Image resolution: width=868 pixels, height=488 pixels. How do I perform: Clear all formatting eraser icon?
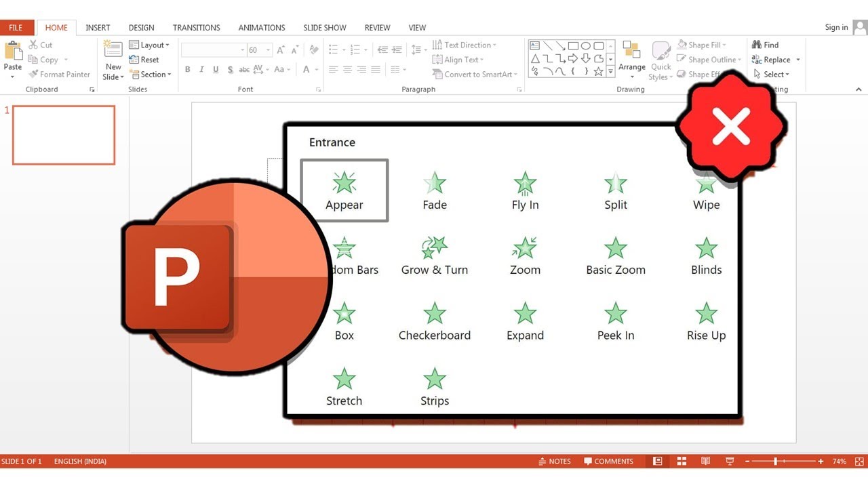tap(313, 49)
